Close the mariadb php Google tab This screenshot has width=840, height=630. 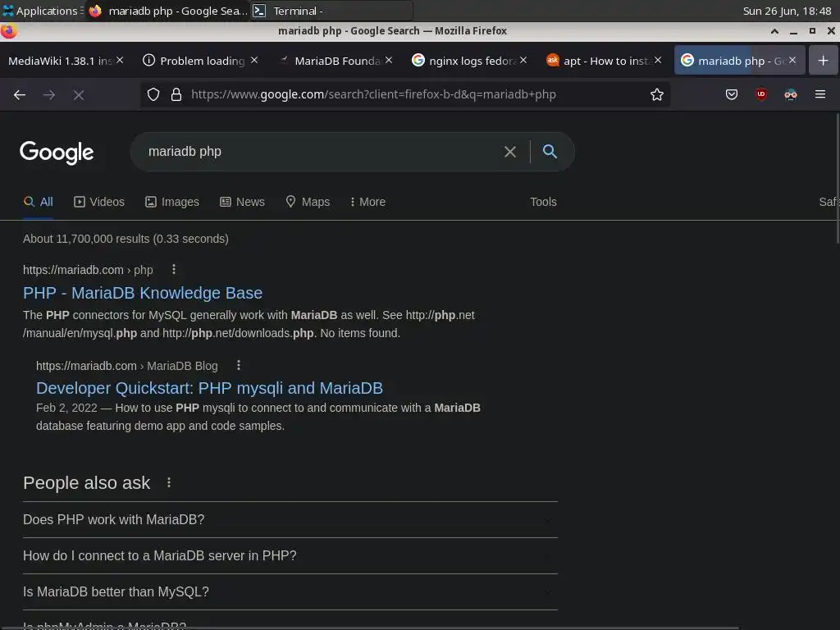(792, 60)
